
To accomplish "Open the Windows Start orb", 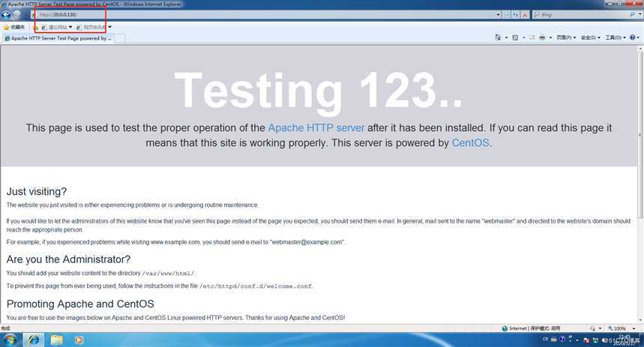I will [x=10, y=340].
